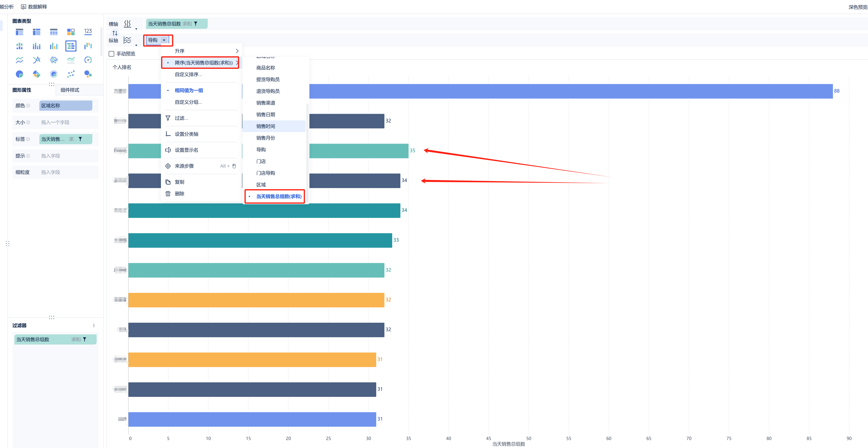Screen dimensions: 868x448
Task: Select the grouped table chart type
Action: pos(19,32)
